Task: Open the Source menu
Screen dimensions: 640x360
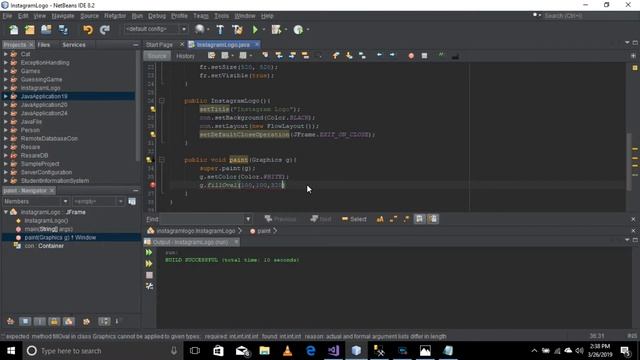Action: [x=89, y=16]
